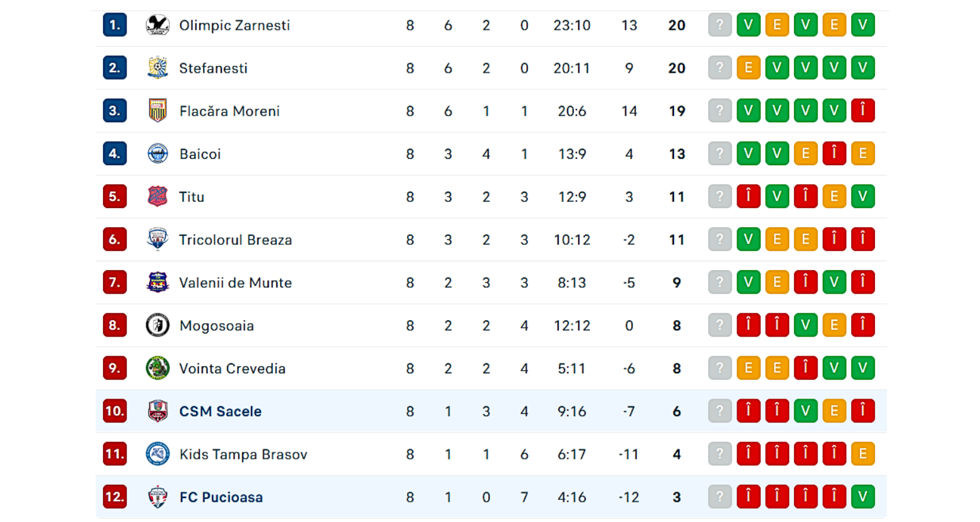Click Flacăra Moreni's red loss badge
The height and width of the screenshot is (522, 980).
[862, 111]
